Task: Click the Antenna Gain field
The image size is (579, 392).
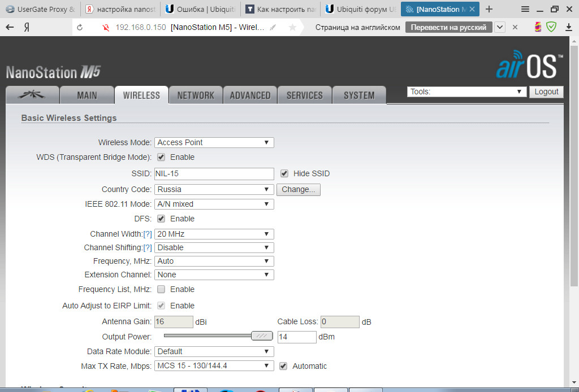Action: pyautogui.click(x=174, y=321)
